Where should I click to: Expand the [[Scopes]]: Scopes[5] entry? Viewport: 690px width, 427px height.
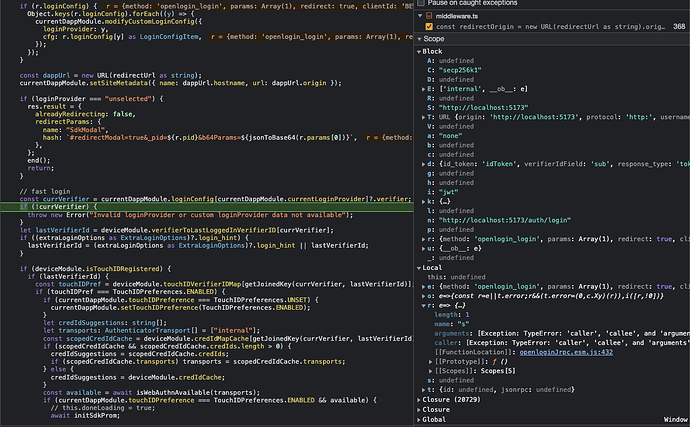coord(431,371)
